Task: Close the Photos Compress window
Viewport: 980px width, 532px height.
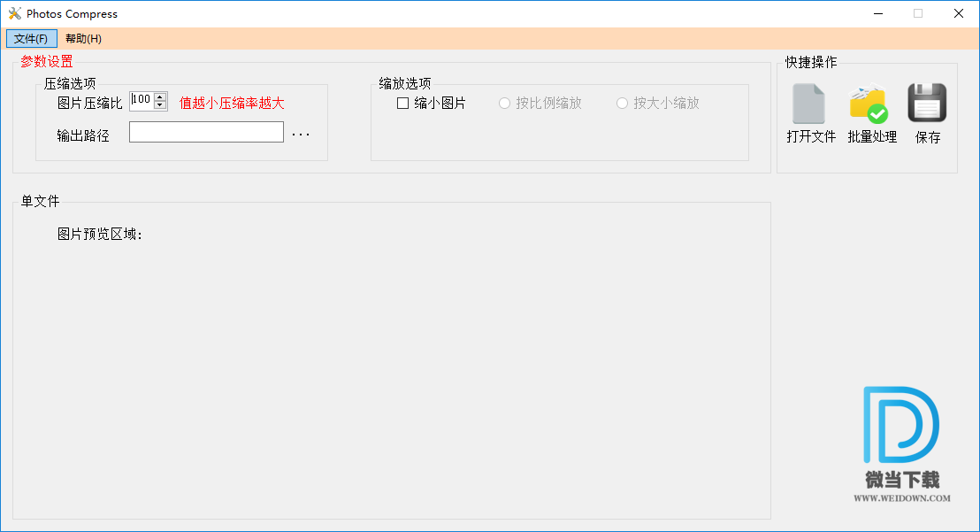Action: tap(959, 13)
